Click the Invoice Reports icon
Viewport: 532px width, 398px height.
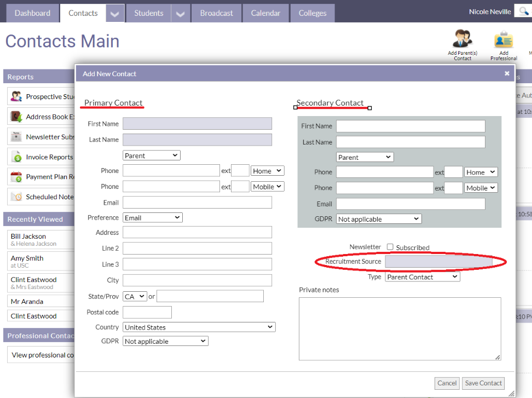pos(16,157)
